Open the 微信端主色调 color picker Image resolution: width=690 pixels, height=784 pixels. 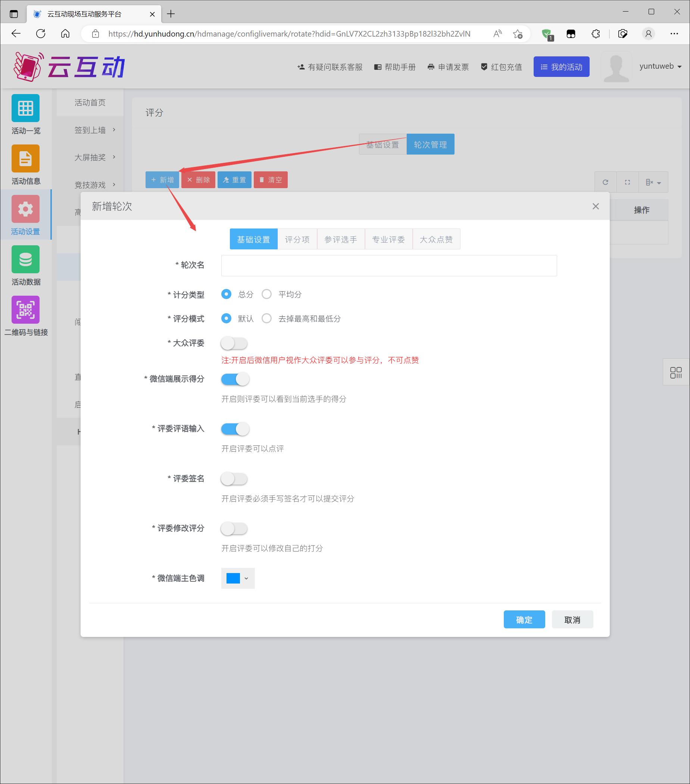tap(238, 578)
